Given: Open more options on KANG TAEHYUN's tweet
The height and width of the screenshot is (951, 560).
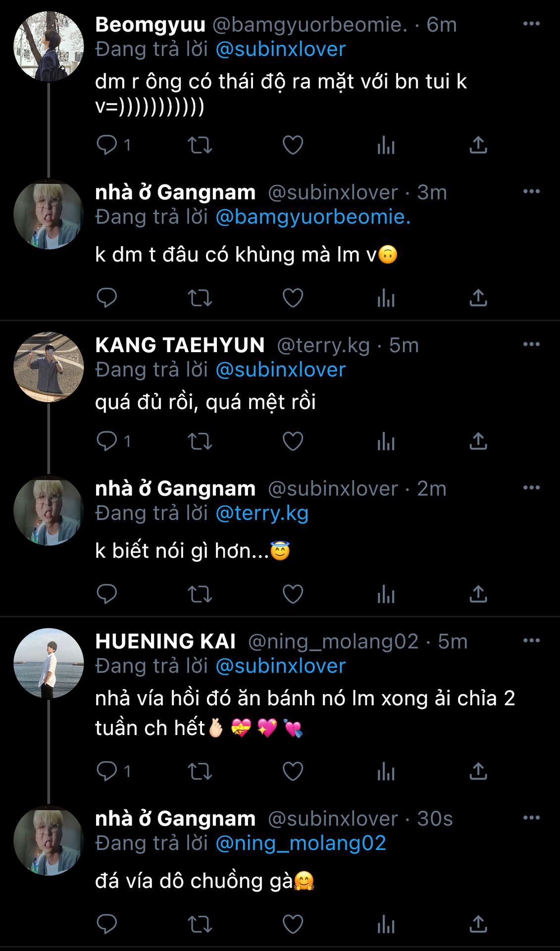Looking at the screenshot, I should [x=531, y=344].
